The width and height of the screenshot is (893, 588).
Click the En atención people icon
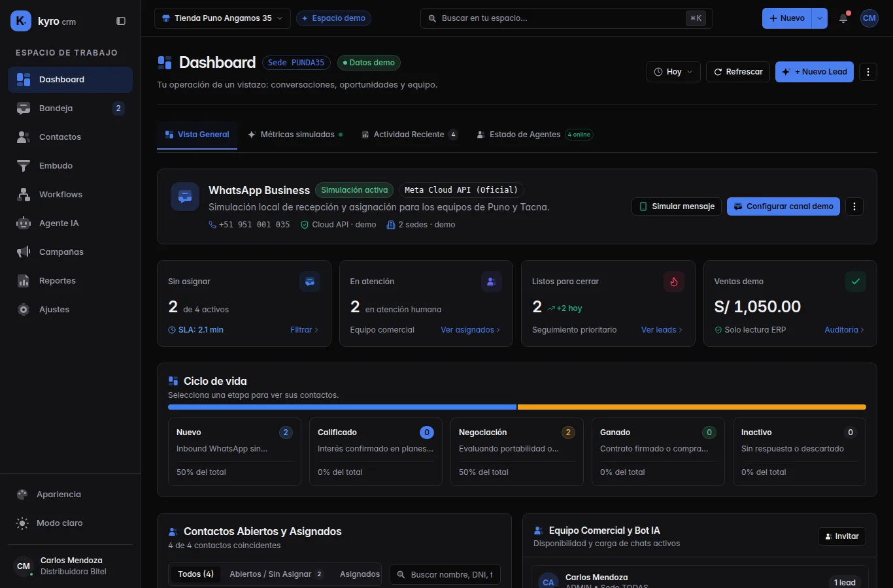click(492, 282)
